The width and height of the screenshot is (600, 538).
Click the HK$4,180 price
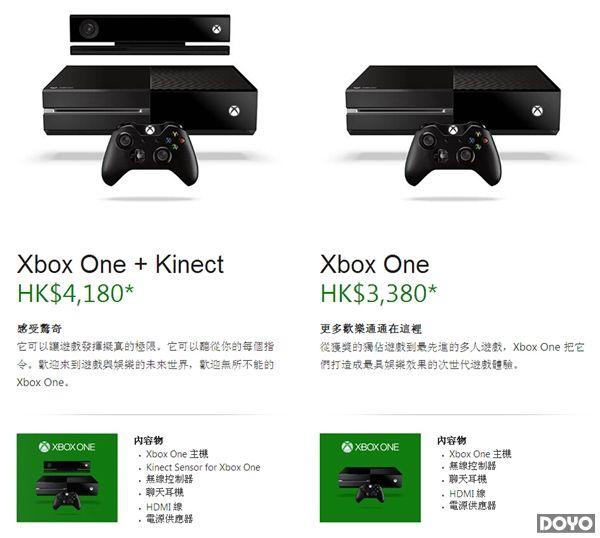pyautogui.click(x=76, y=293)
